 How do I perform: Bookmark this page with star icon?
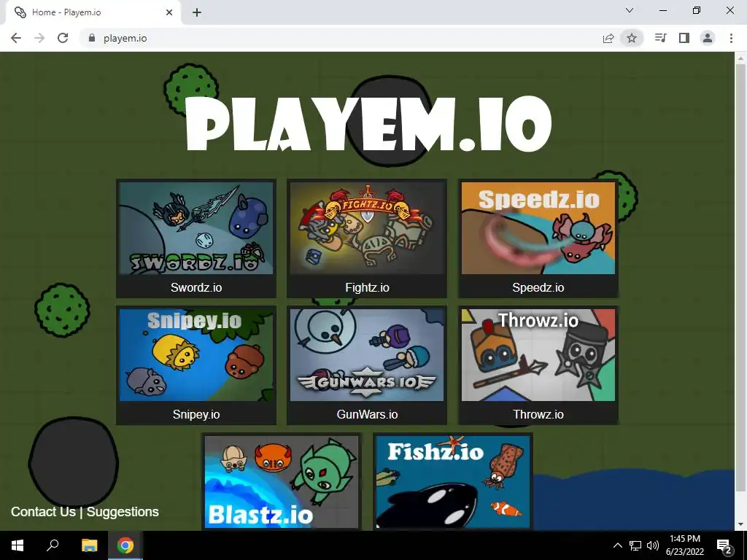pyautogui.click(x=632, y=38)
